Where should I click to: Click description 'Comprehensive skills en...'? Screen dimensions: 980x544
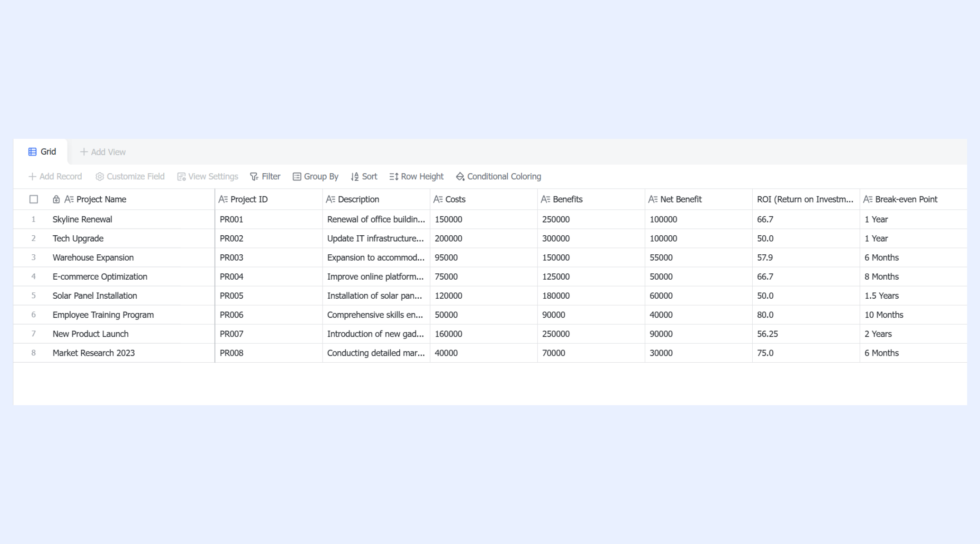point(376,315)
